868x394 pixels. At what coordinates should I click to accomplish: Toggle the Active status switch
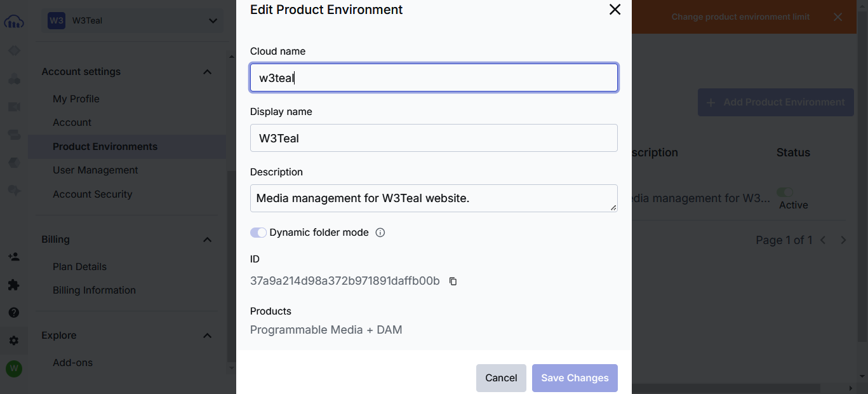[x=785, y=192]
